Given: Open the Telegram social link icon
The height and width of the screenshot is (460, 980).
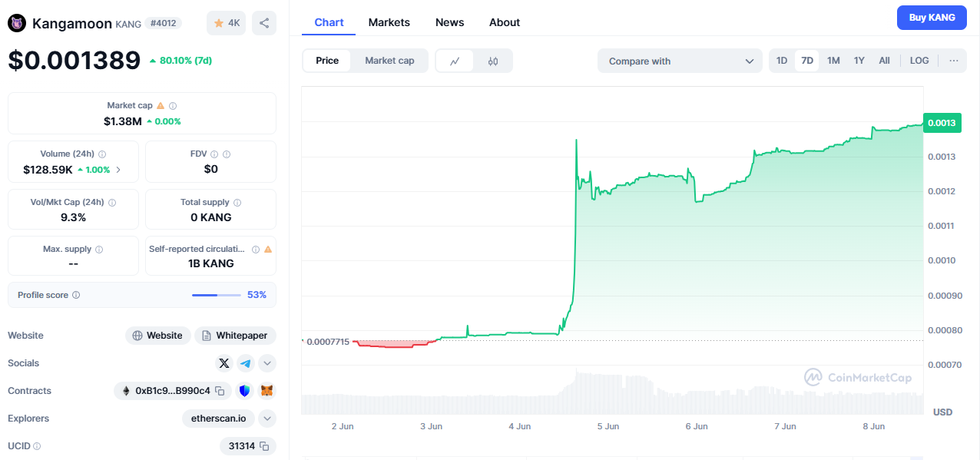Looking at the screenshot, I should 246,363.
